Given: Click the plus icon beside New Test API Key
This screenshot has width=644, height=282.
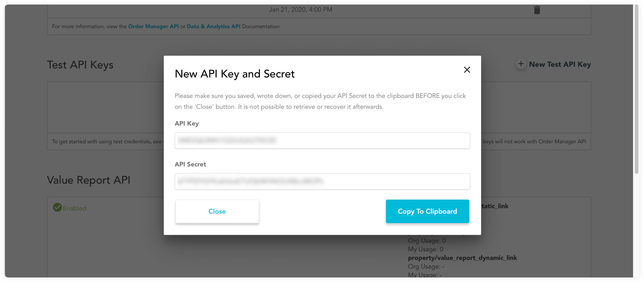Looking at the screenshot, I should 521,64.
